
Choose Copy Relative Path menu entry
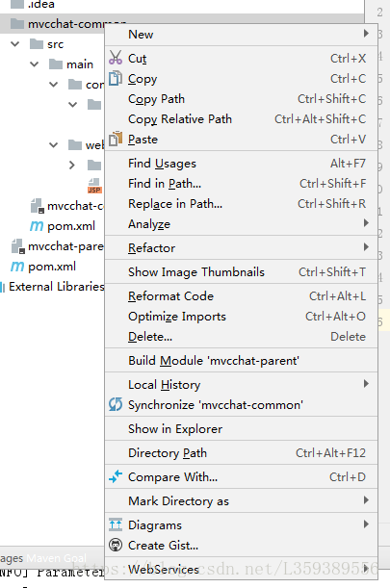(x=241, y=119)
